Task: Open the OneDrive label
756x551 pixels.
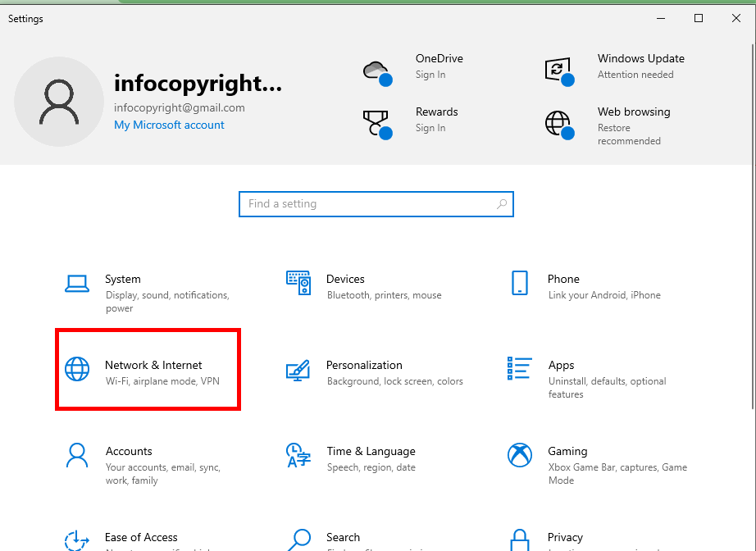Action: 439,58
